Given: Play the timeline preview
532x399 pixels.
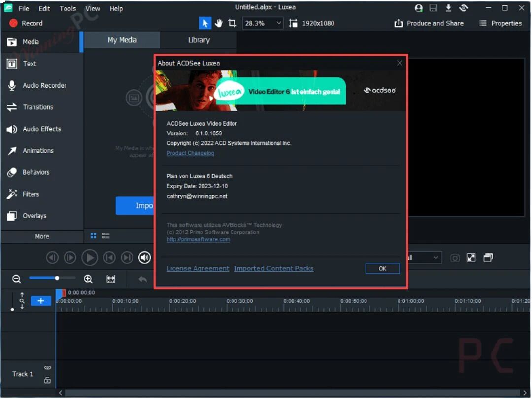Looking at the screenshot, I should pyautogui.click(x=90, y=258).
